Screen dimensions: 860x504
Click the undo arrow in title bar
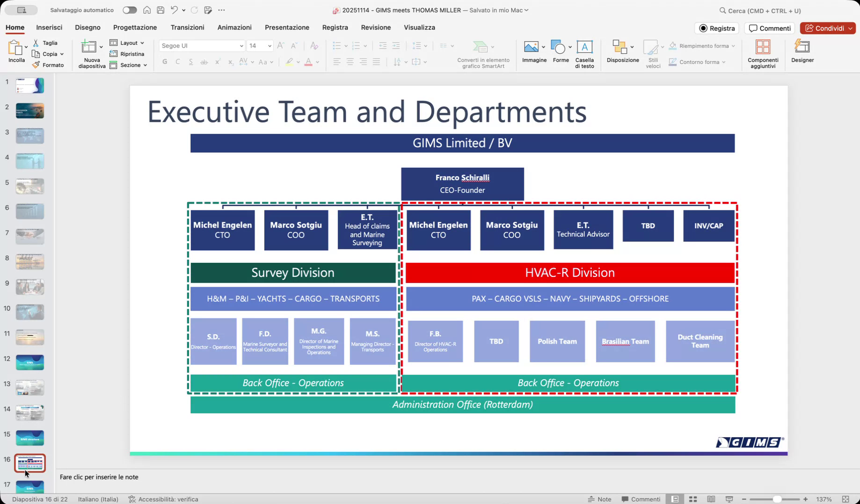click(x=174, y=10)
